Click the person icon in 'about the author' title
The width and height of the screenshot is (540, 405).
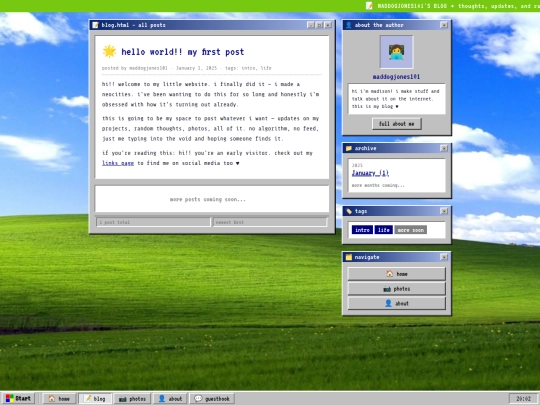[x=349, y=25]
